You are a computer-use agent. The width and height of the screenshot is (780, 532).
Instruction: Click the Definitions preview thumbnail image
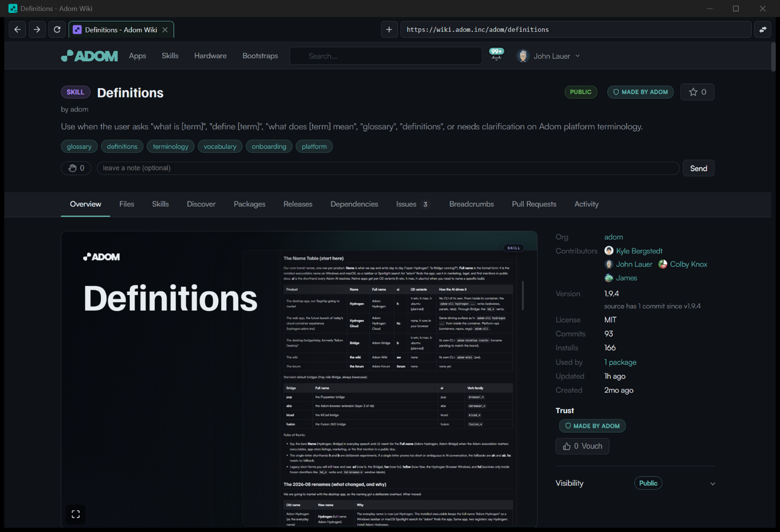tap(299, 379)
